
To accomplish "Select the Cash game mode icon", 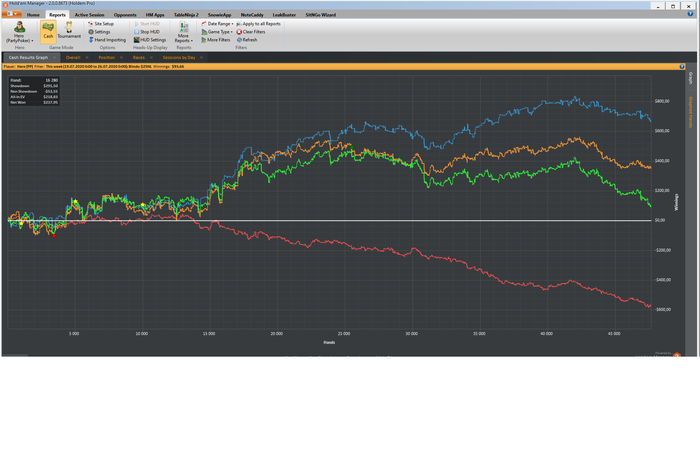I will click(x=48, y=30).
